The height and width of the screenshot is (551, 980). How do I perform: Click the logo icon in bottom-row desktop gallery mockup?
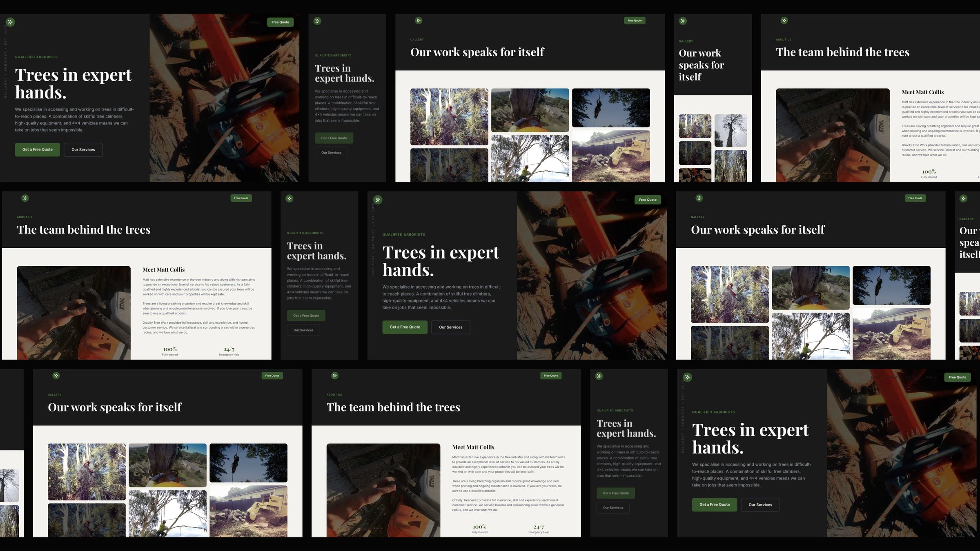(56, 375)
